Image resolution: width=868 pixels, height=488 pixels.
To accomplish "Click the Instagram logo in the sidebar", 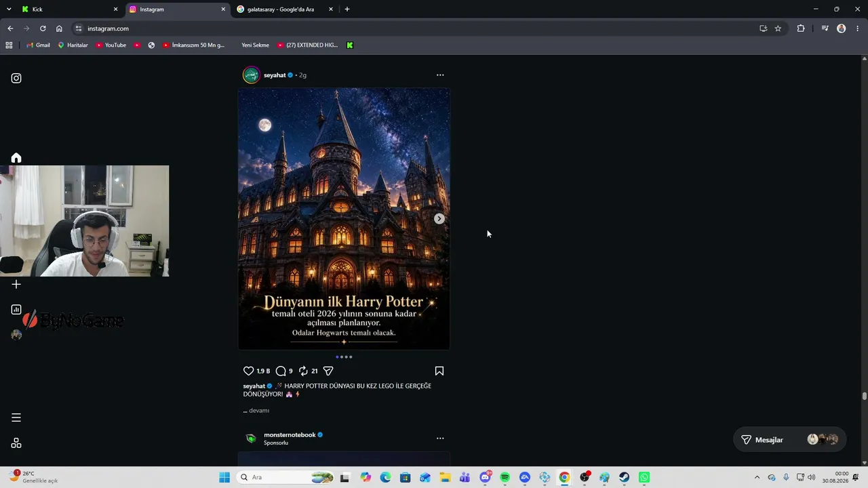I will pyautogui.click(x=16, y=78).
